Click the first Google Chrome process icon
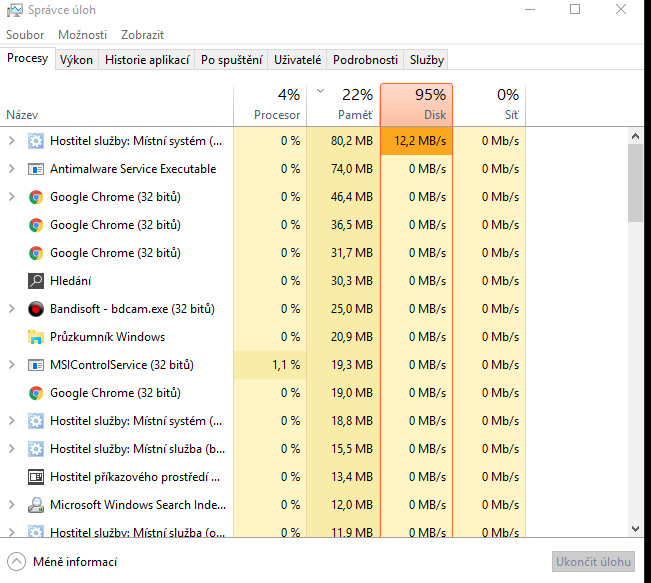The width and height of the screenshot is (651, 583). point(36,197)
